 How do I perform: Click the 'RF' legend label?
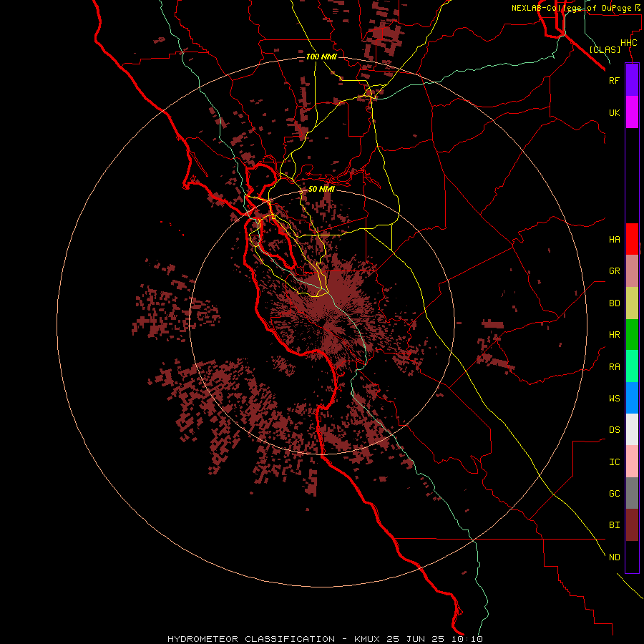[x=614, y=80]
